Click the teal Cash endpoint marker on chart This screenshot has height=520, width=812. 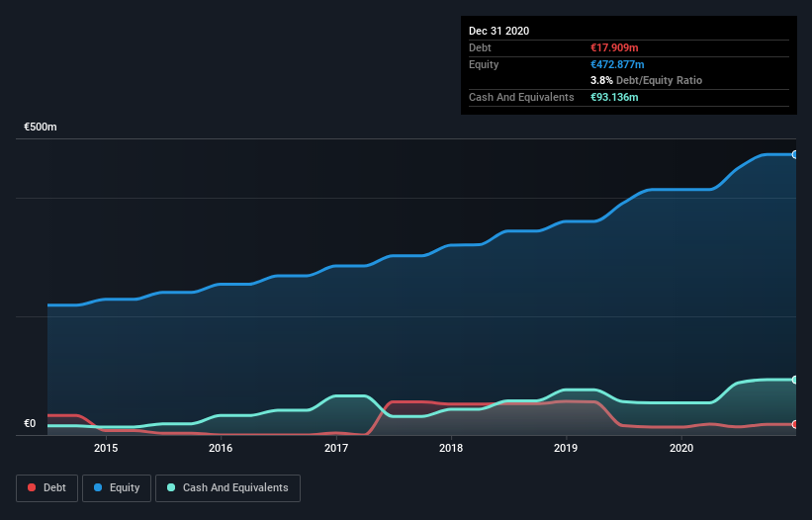(794, 380)
